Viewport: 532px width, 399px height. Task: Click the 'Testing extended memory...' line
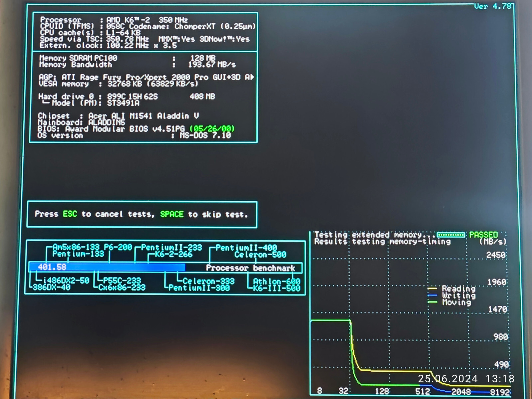375,235
